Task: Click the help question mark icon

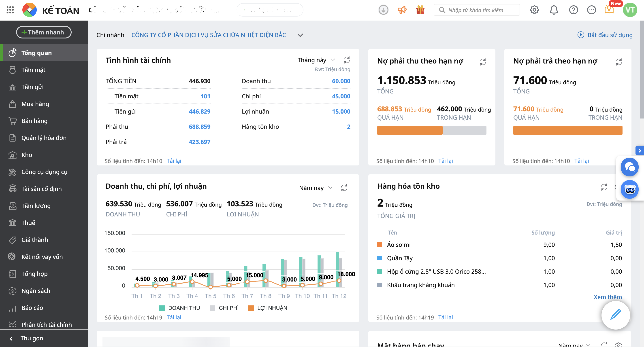Action: click(573, 10)
